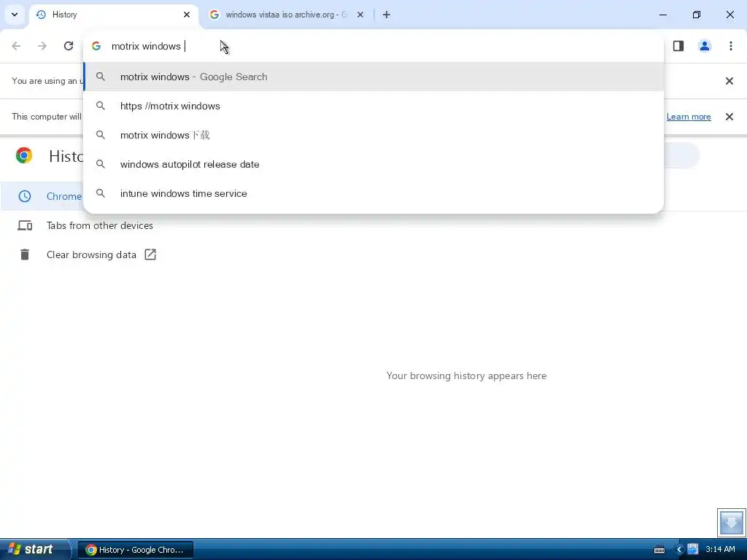Open the tab search dropdown arrow
Image resolution: width=747 pixels, height=560 pixels.
pos(15,15)
